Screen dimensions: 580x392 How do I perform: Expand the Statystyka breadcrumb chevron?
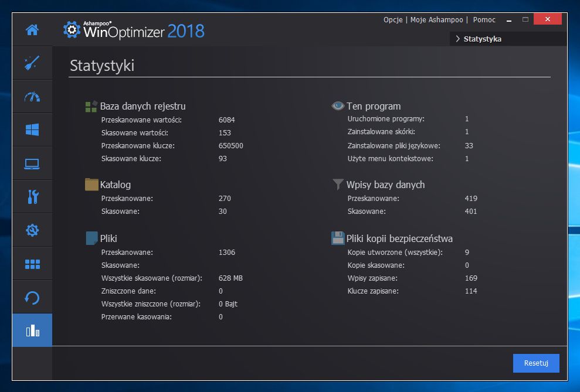pos(457,39)
